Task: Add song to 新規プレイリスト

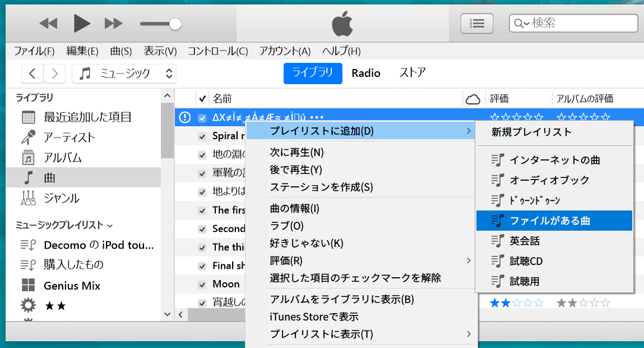Action: 531,132
